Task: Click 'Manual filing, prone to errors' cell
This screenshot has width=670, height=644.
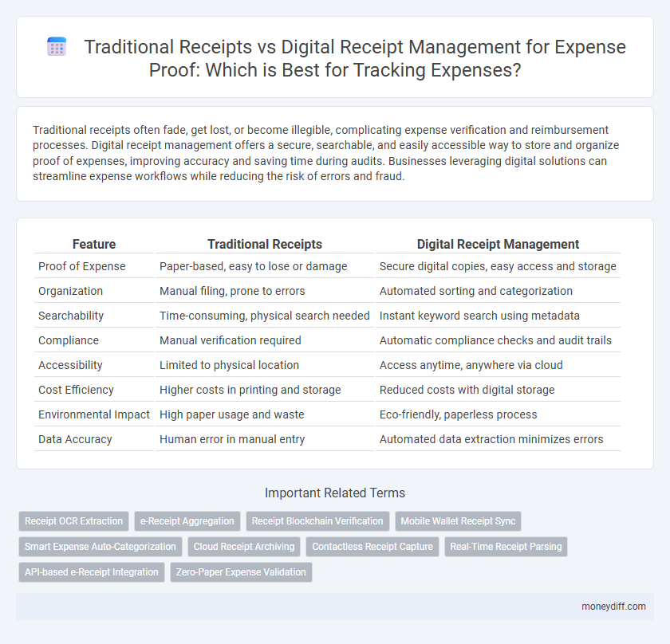Action: 232,291
